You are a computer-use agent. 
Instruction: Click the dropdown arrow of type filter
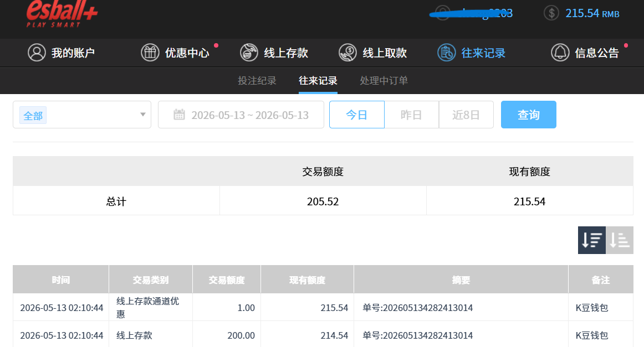143,115
